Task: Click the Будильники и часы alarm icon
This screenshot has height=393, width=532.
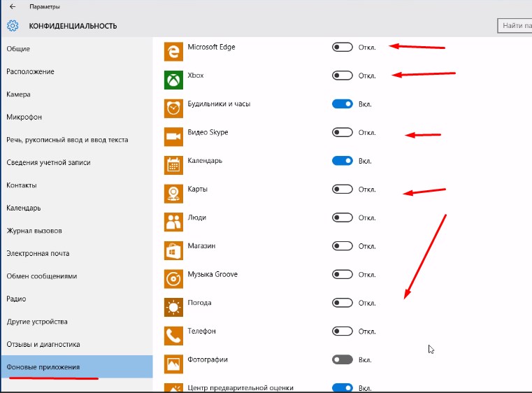Action: 173,108
